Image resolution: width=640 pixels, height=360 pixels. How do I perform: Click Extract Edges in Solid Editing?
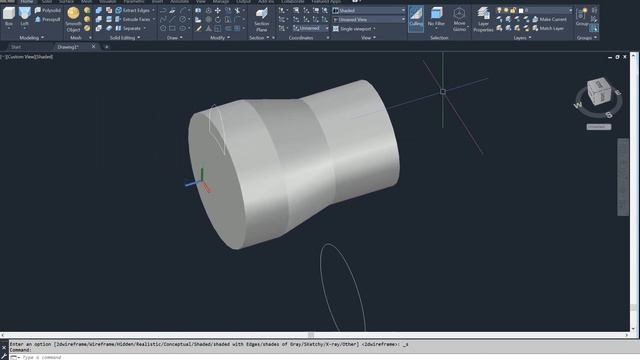pyautogui.click(x=133, y=10)
